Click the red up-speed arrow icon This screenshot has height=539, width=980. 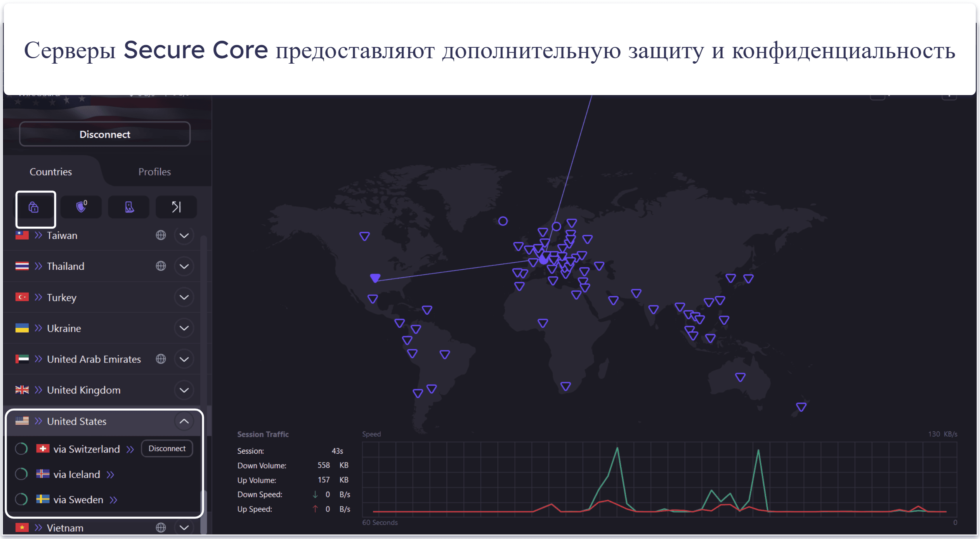click(x=315, y=509)
